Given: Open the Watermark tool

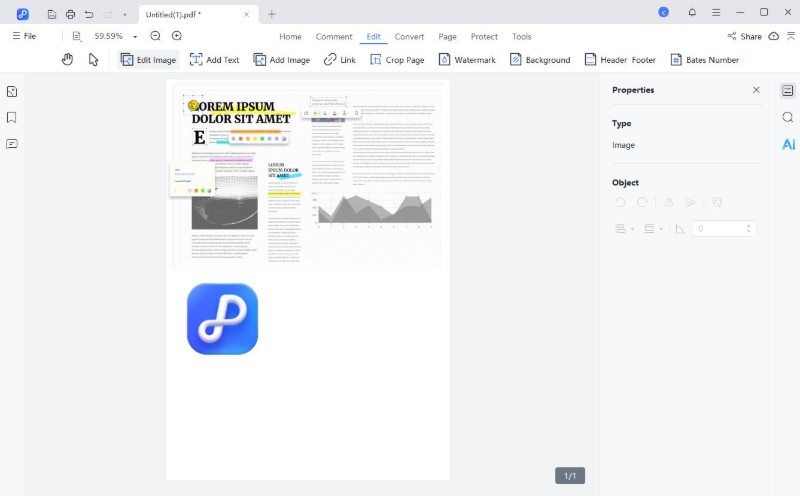Looking at the screenshot, I should (x=467, y=60).
